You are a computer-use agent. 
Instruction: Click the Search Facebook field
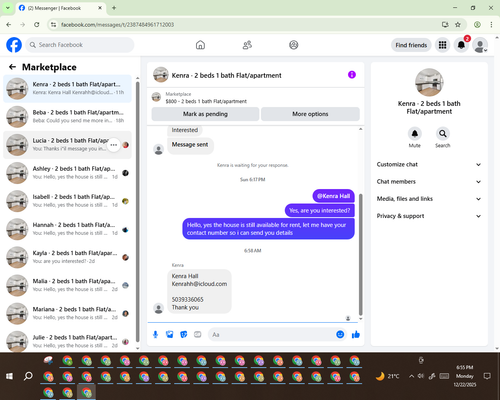click(x=80, y=45)
